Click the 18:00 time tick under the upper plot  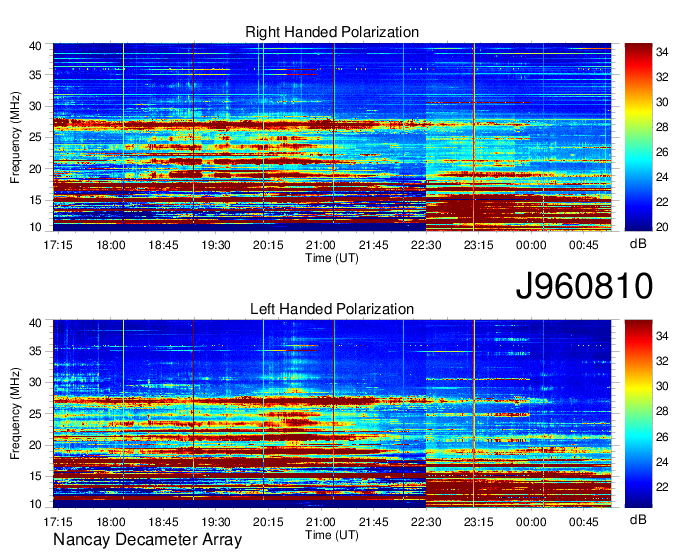click(x=111, y=245)
